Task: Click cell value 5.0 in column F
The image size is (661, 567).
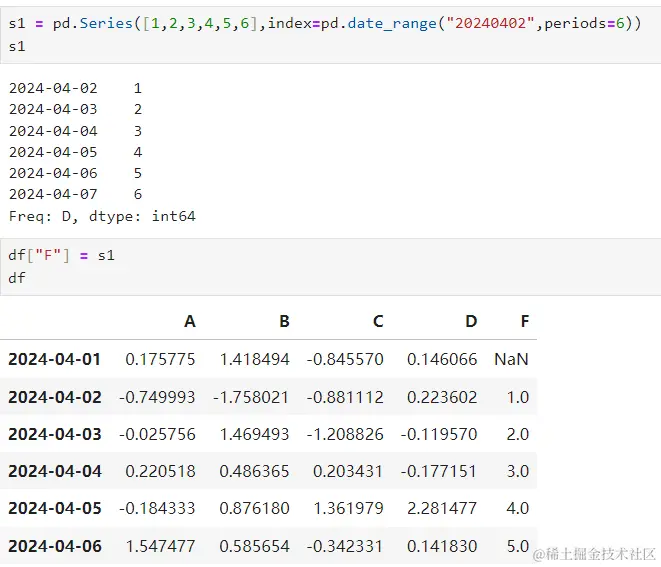Action: click(x=518, y=546)
